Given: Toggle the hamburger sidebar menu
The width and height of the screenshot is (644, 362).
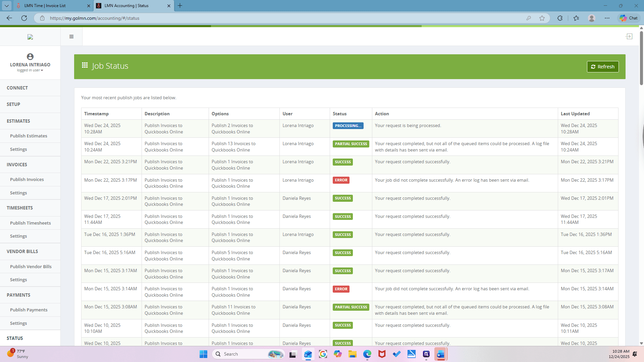Looking at the screenshot, I should click(71, 37).
